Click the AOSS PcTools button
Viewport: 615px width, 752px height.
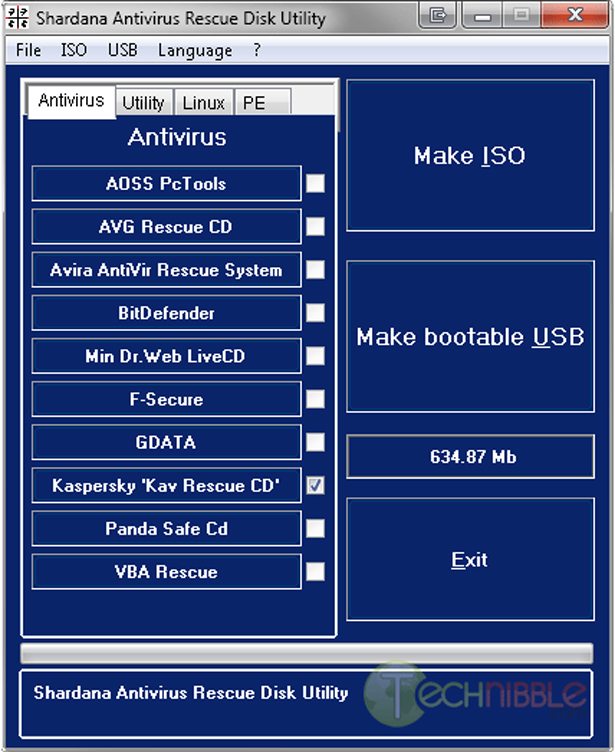[x=166, y=183]
